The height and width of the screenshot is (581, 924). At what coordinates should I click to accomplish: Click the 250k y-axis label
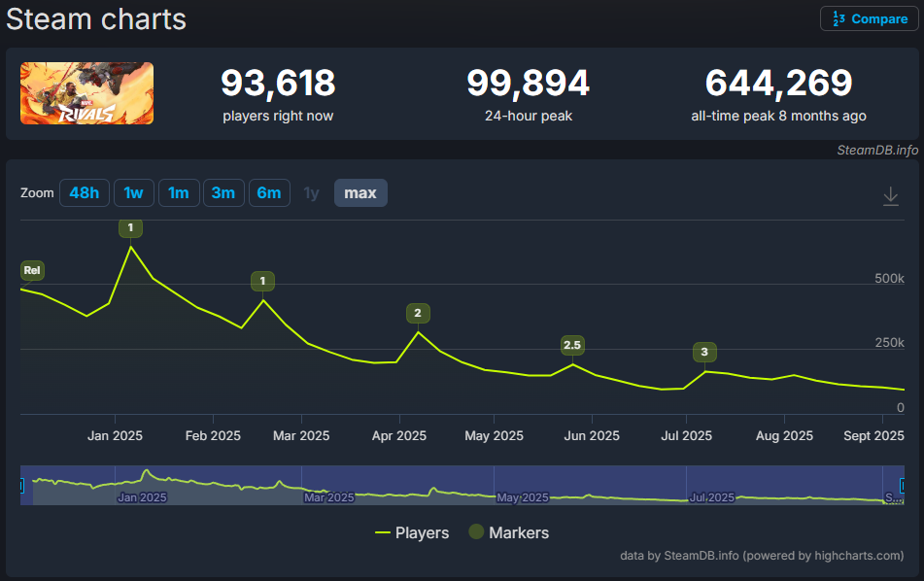pos(889,342)
